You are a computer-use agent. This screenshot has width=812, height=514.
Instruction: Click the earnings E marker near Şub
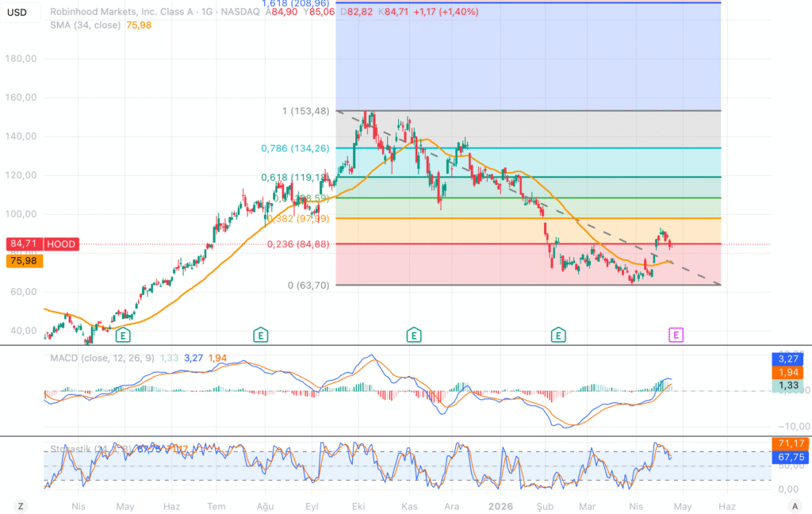[x=559, y=335]
